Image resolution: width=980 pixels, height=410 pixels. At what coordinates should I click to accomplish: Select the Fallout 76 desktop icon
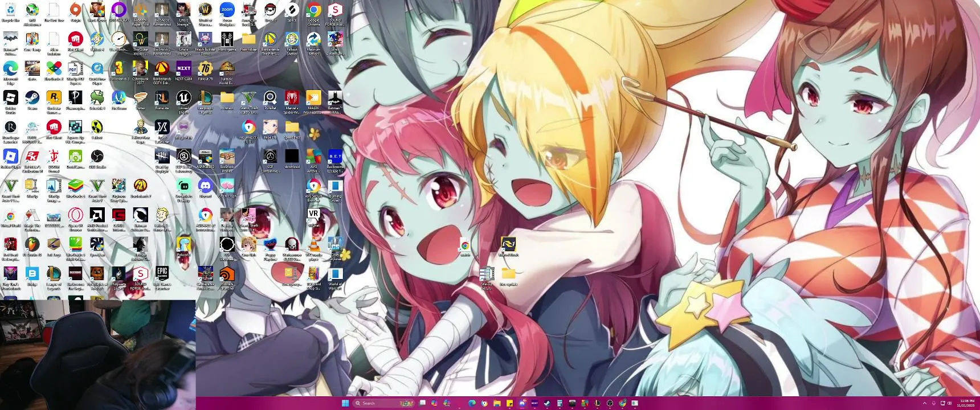pos(205,71)
